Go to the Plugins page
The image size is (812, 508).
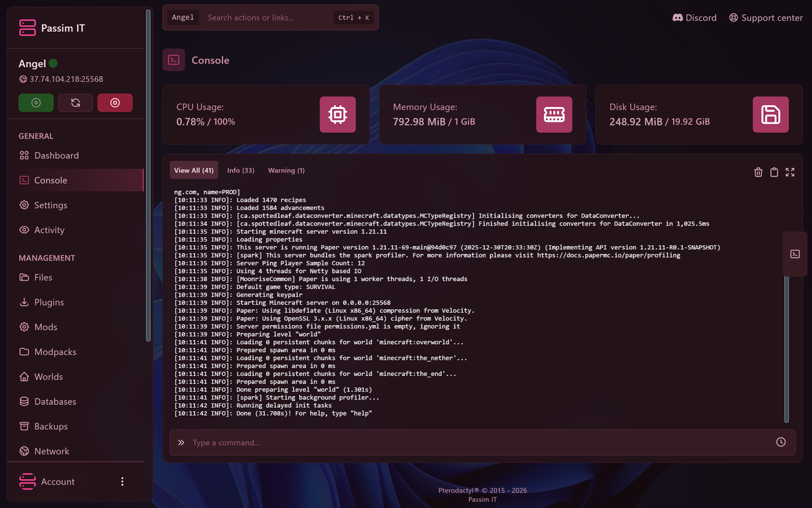[x=75, y=302]
